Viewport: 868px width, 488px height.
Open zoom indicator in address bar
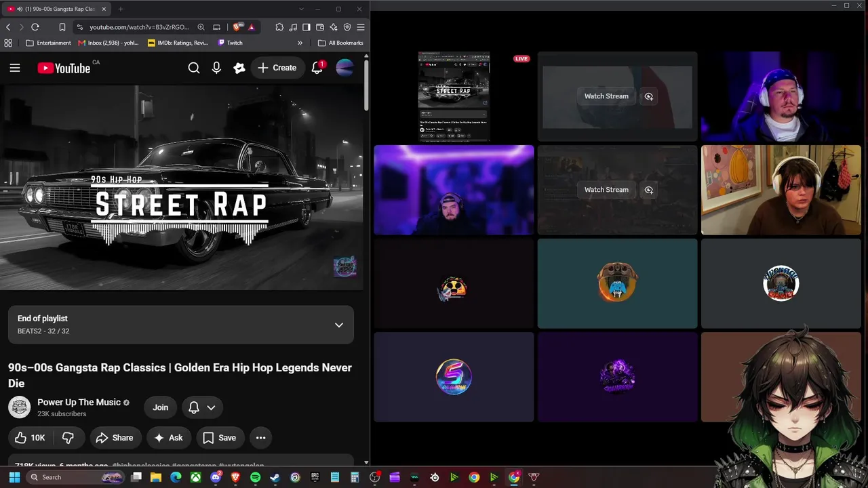point(201,27)
